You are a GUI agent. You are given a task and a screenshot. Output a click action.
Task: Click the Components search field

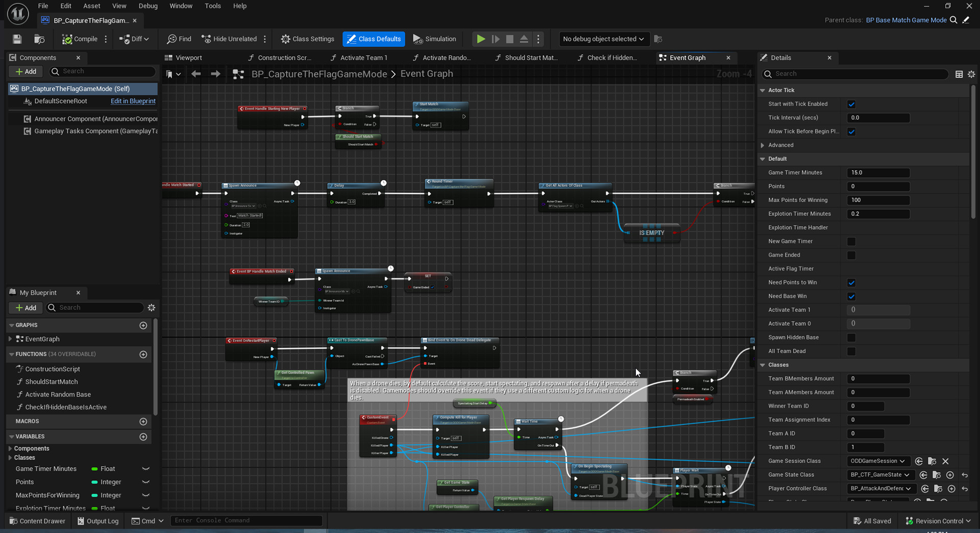(102, 71)
